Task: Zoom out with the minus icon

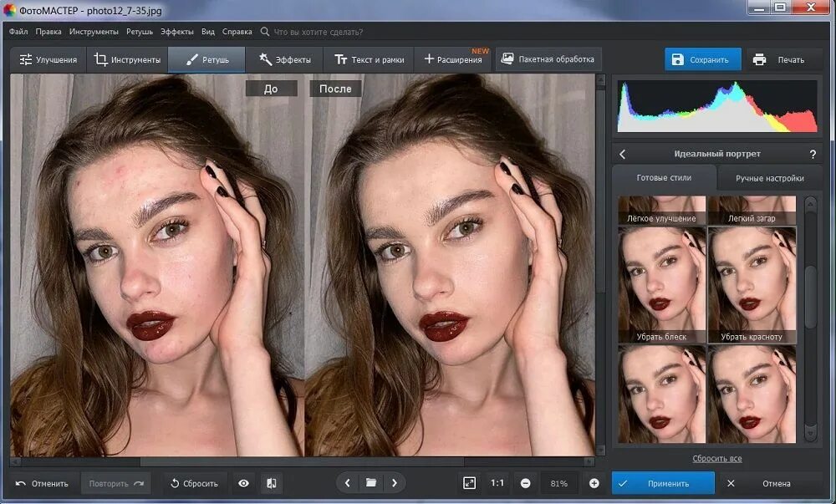Action: [x=525, y=483]
